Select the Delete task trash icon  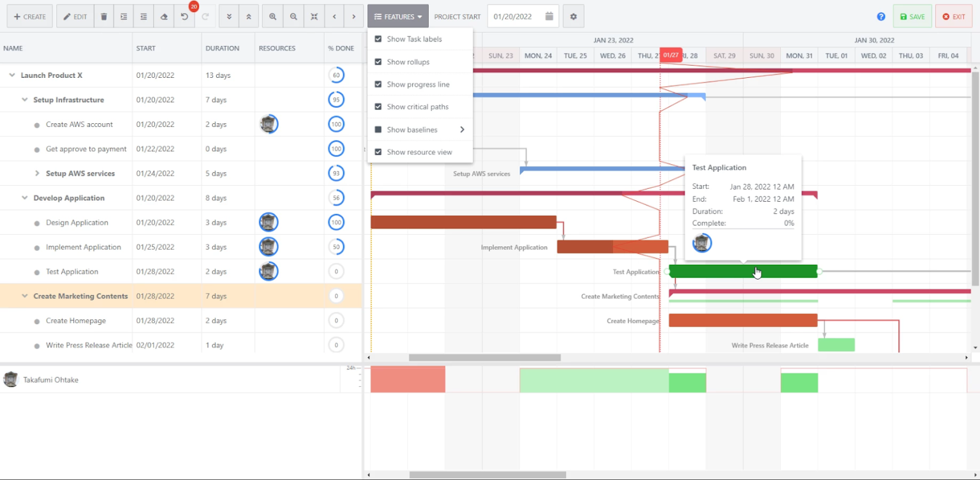click(x=103, y=16)
